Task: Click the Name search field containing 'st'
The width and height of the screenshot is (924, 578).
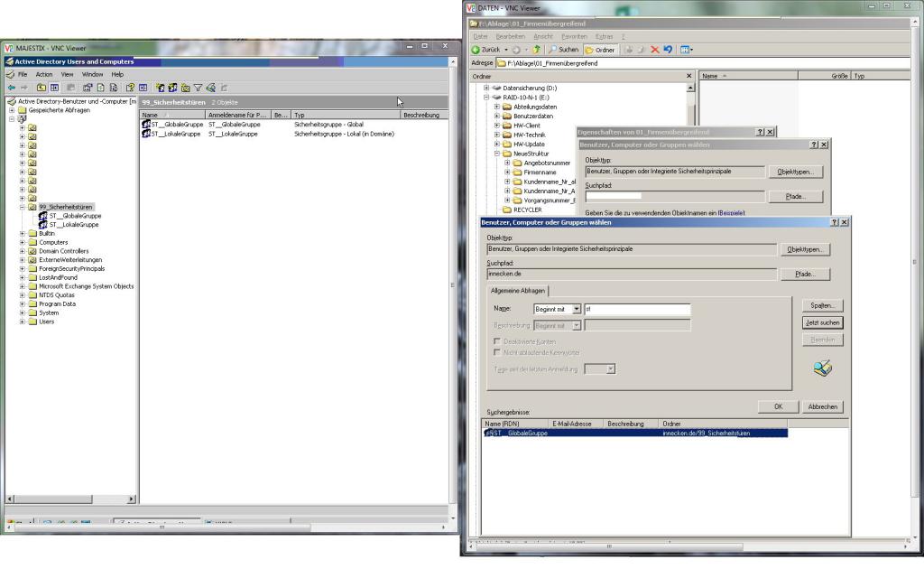Action: tap(637, 309)
